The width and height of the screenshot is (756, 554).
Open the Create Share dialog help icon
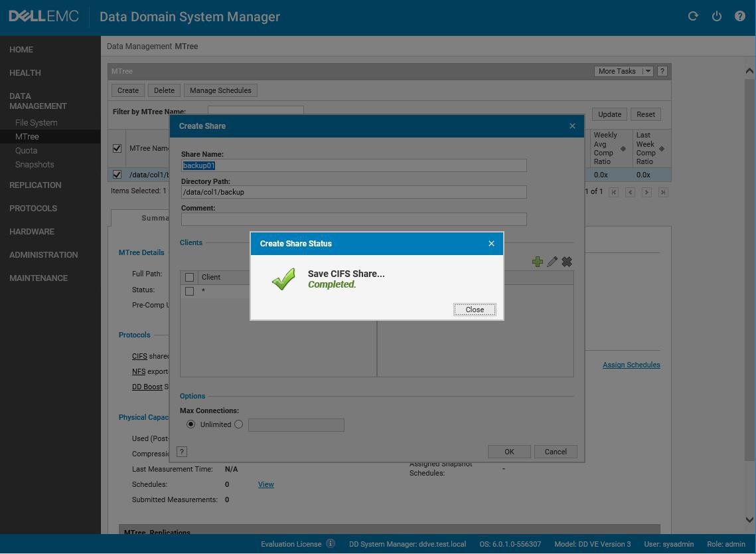tap(181, 452)
